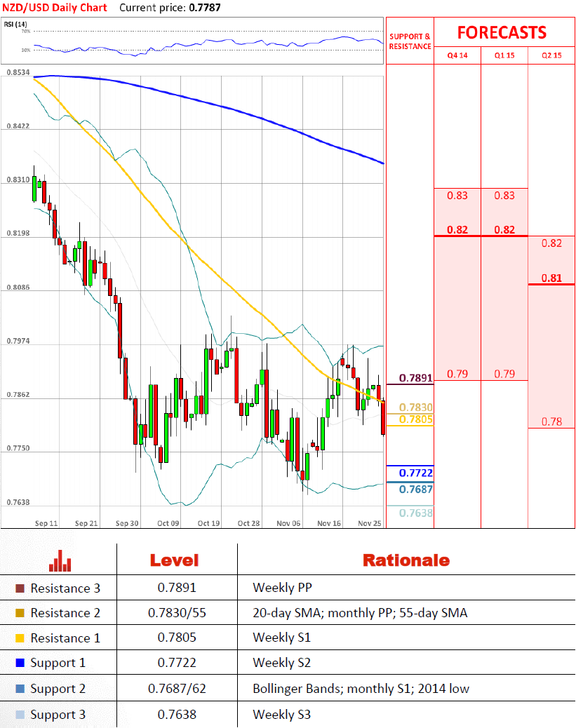Image resolution: width=576 pixels, height=728 pixels.
Task: Click the Weekly PP rationale cell
Action: [283, 588]
